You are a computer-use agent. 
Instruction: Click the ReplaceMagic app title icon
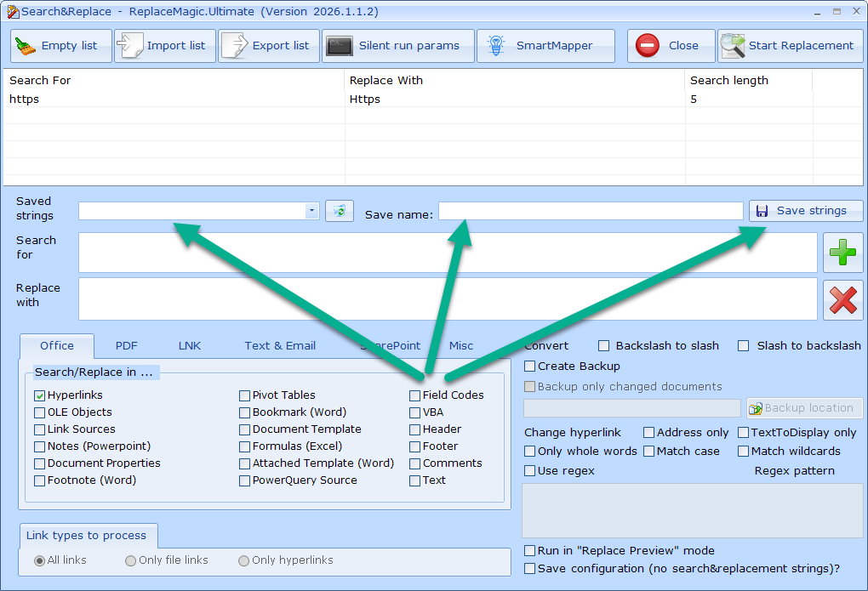tap(12, 12)
